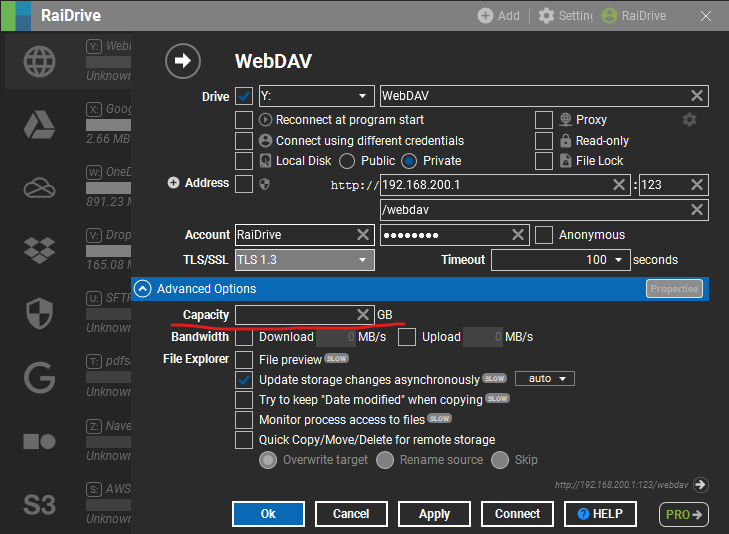Clear the WebDAV drive name field
The image size is (729, 534).
click(x=697, y=96)
